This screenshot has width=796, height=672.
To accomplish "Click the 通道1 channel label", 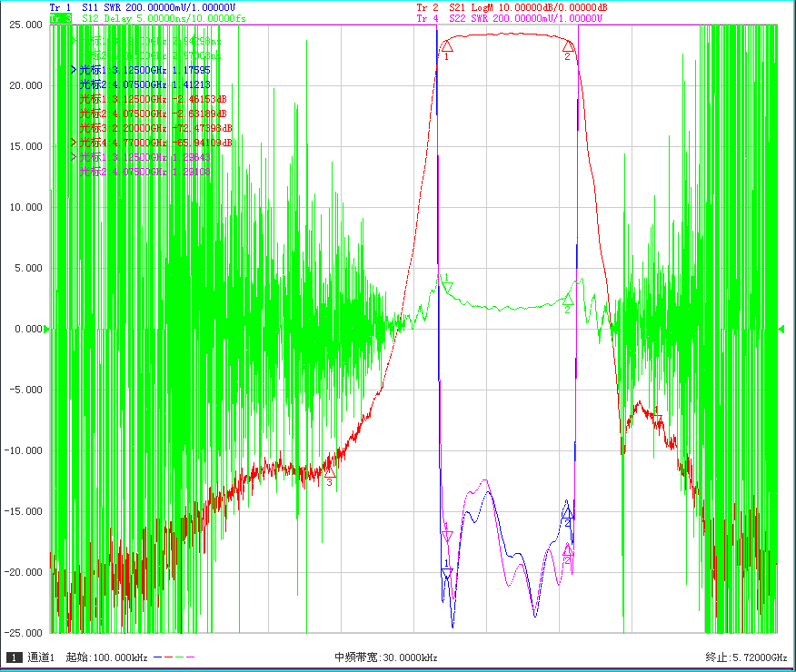I will 41,657.
